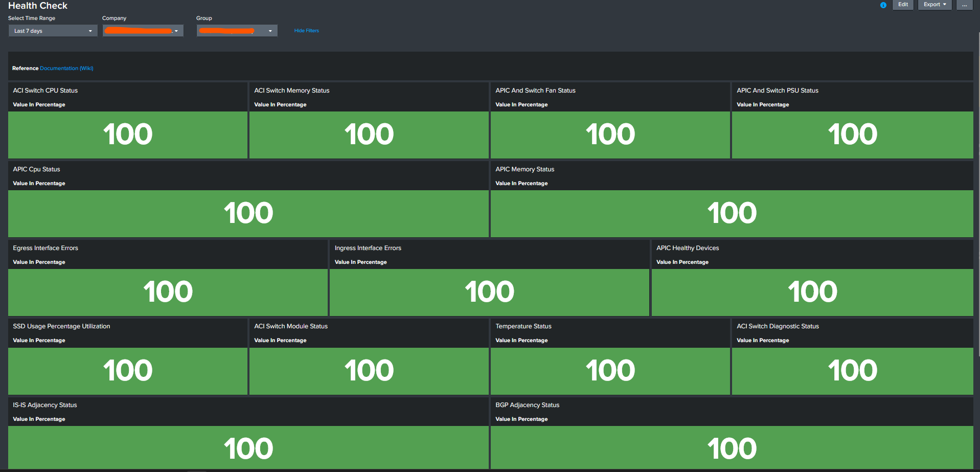
Task: Select the APIC Memory Status green value
Action: [x=732, y=214]
